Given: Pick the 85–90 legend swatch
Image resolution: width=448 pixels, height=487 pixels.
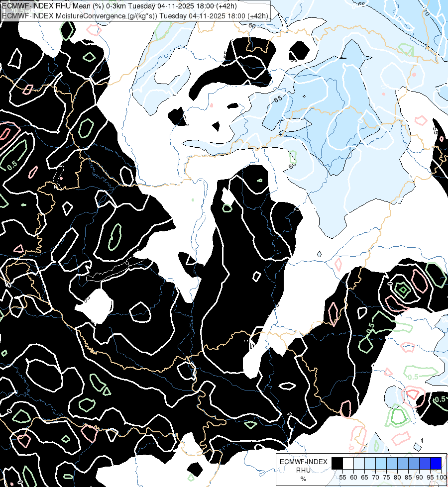Looking at the screenshot, I should tap(414, 463).
